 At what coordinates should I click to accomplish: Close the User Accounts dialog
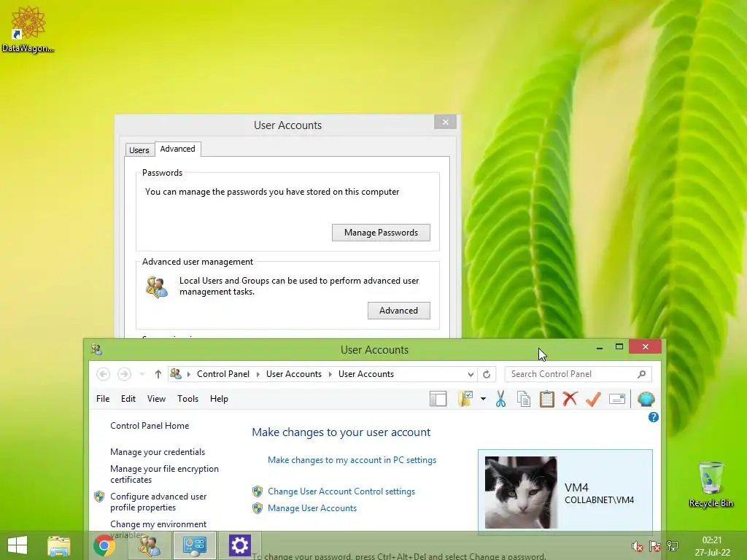click(x=446, y=122)
